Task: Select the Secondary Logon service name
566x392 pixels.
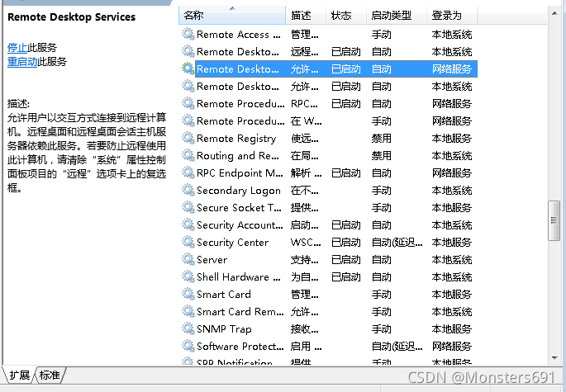Action: pos(239,191)
